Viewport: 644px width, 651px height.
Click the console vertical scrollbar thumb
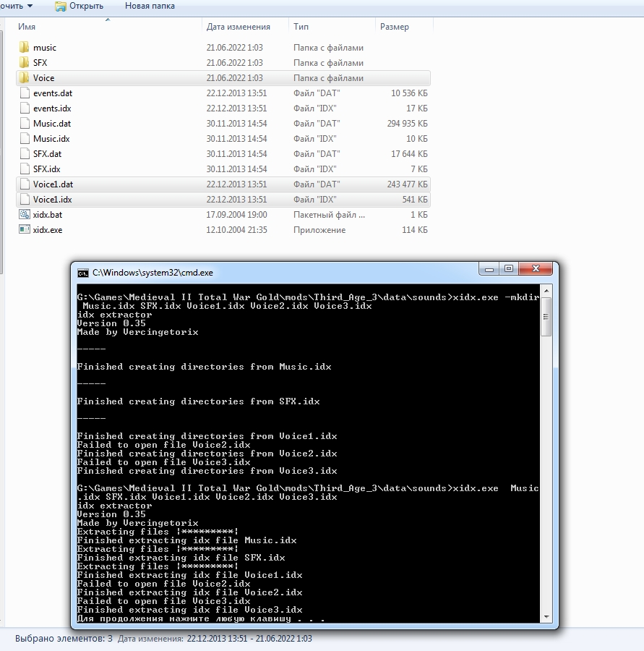tap(546, 316)
